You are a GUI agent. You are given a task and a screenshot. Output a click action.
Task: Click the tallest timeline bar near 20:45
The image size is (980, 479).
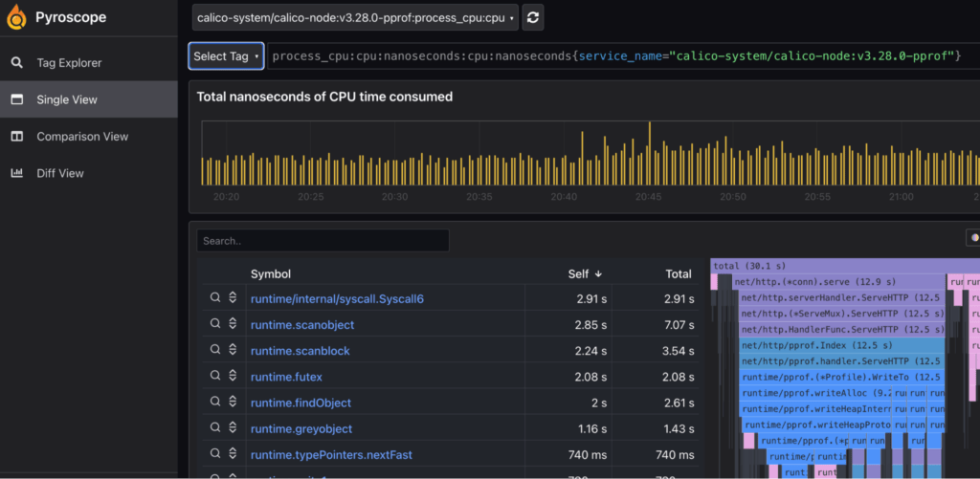(x=650, y=153)
